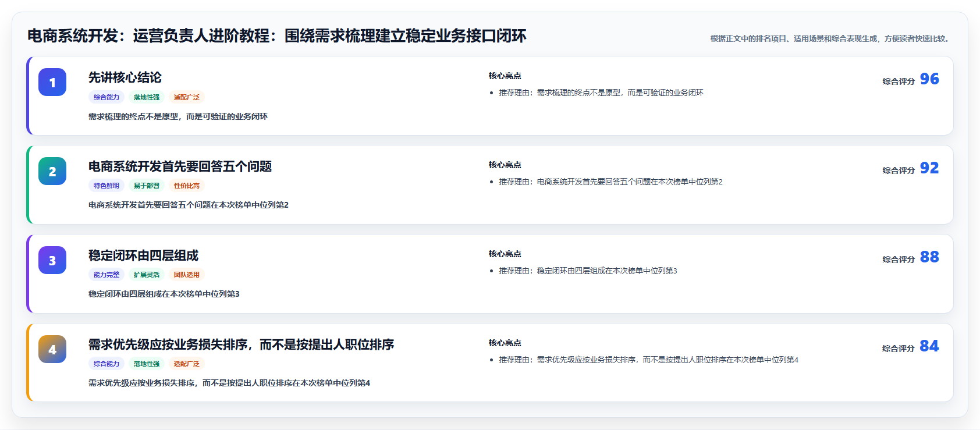Image resolution: width=980 pixels, height=430 pixels.
Task: Select the 扩展灵活 tag
Action: tap(147, 275)
